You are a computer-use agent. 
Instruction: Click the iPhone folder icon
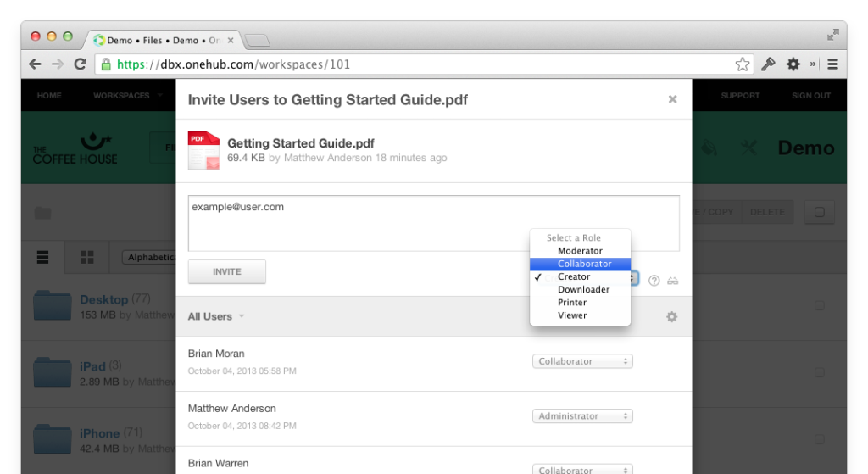point(52,439)
